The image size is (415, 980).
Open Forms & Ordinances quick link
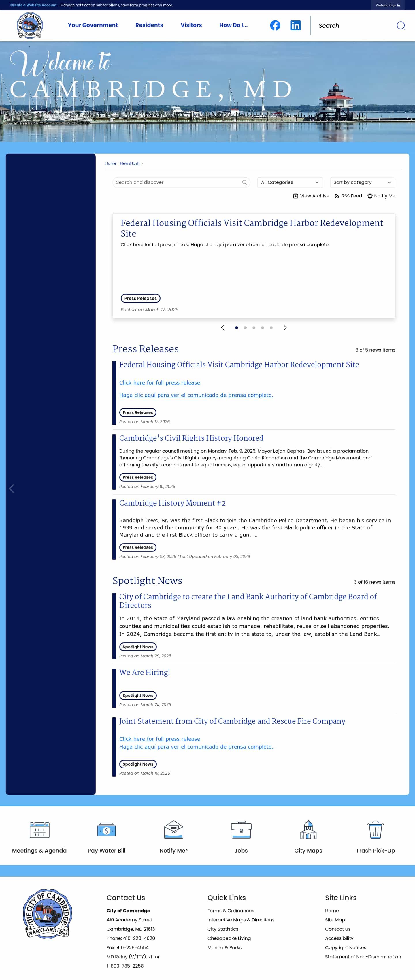click(x=231, y=910)
